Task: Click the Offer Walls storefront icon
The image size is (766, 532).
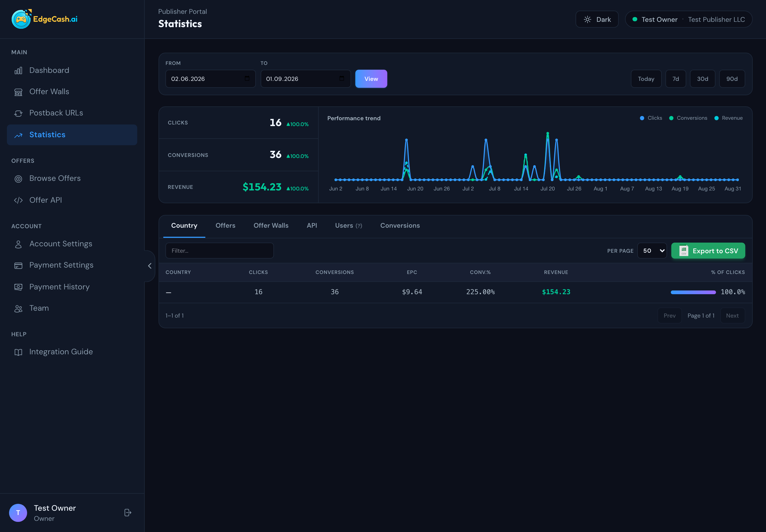Action: click(18, 92)
